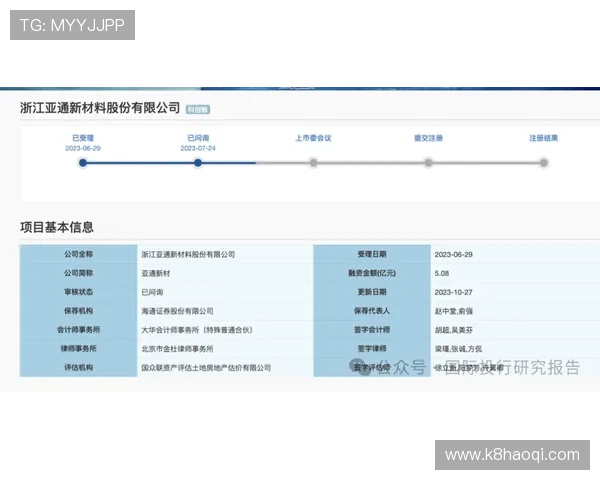Screen dimensions: 600x480
Task: Click the board tag beside the company title
Action: 198,109
